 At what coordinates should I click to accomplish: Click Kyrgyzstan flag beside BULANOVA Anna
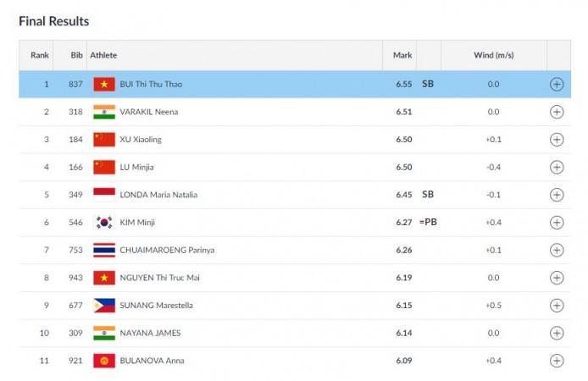(104, 361)
